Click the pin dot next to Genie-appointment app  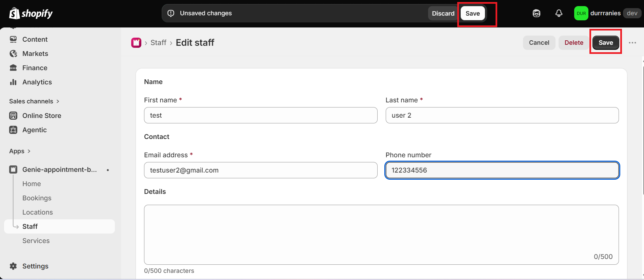pos(108,170)
